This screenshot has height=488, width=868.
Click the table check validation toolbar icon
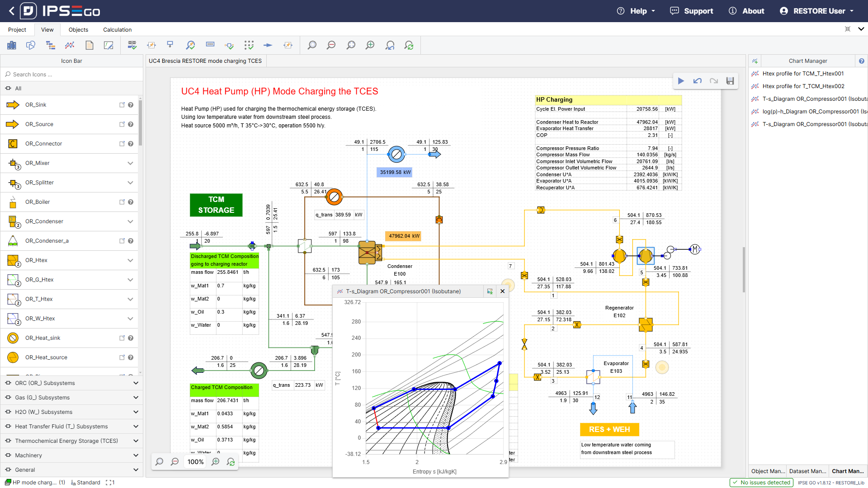coord(132,45)
